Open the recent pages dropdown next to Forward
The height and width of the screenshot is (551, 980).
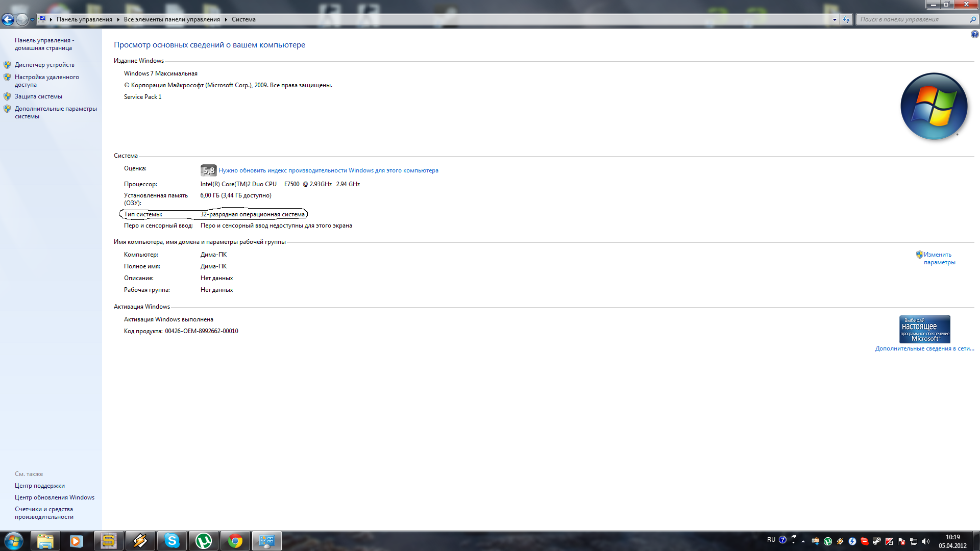tap(32, 19)
